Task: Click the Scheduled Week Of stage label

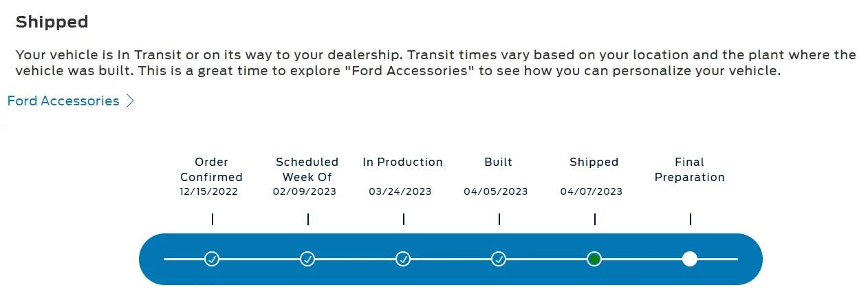Action: 307,169
